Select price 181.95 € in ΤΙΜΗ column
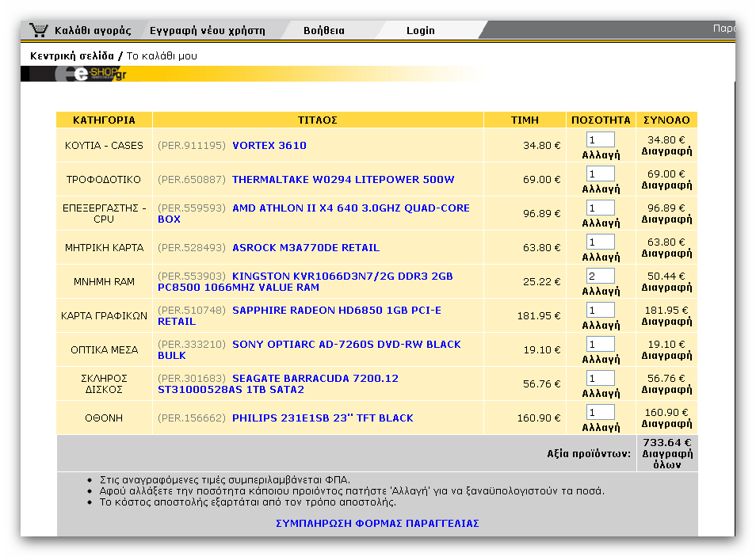 point(539,316)
